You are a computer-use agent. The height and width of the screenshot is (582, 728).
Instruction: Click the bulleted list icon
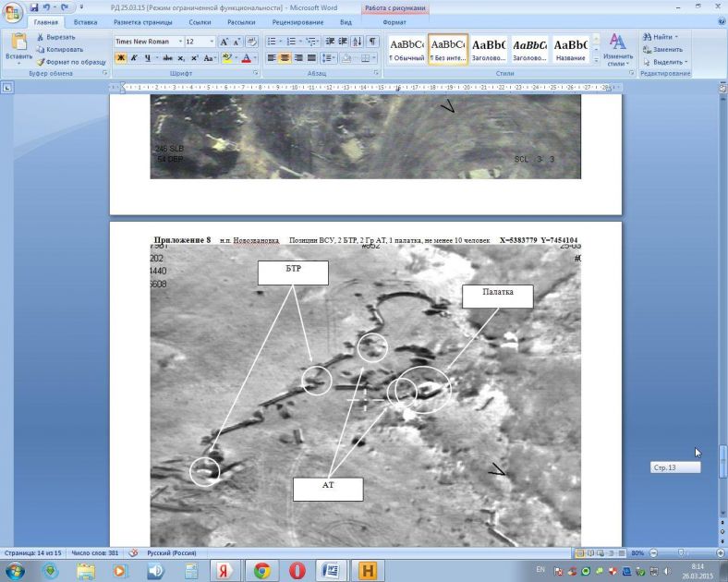[x=273, y=42]
